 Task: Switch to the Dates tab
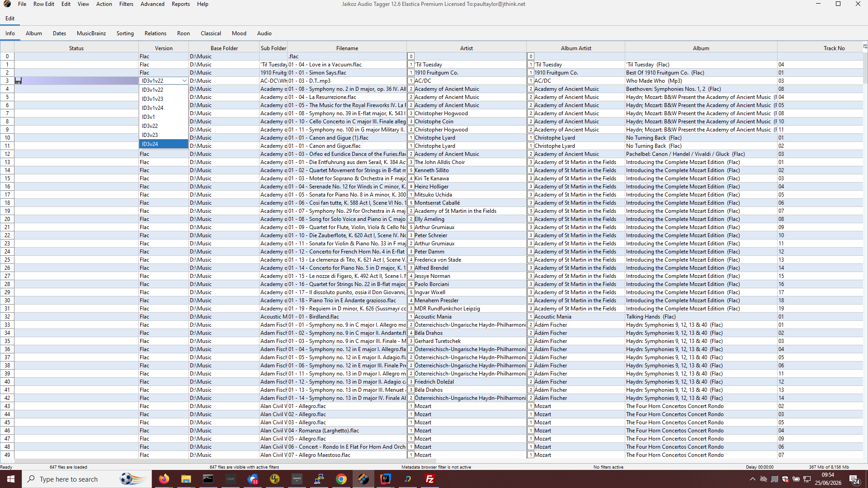pyautogui.click(x=59, y=33)
